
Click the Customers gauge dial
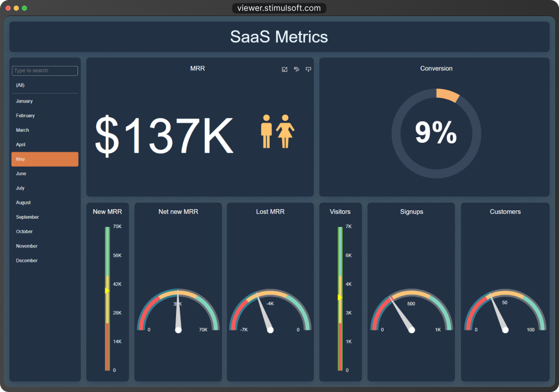pyautogui.click(x=505, y=313)
